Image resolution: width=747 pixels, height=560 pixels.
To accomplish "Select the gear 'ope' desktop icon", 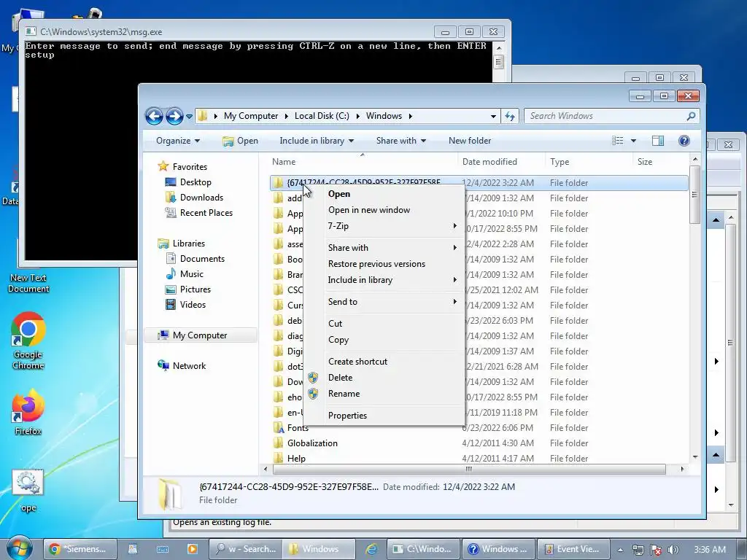I will pos(28,491).
